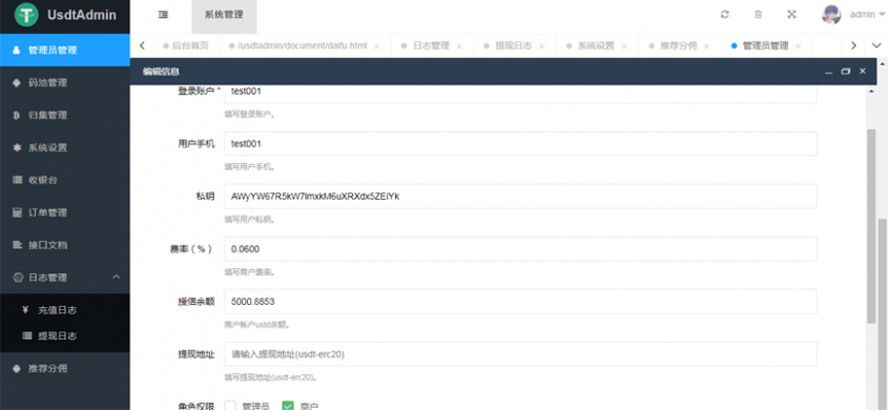888x410 pixels.
Task: Click the 订单管理 calculator icon
Action: (x=16, y=213)
